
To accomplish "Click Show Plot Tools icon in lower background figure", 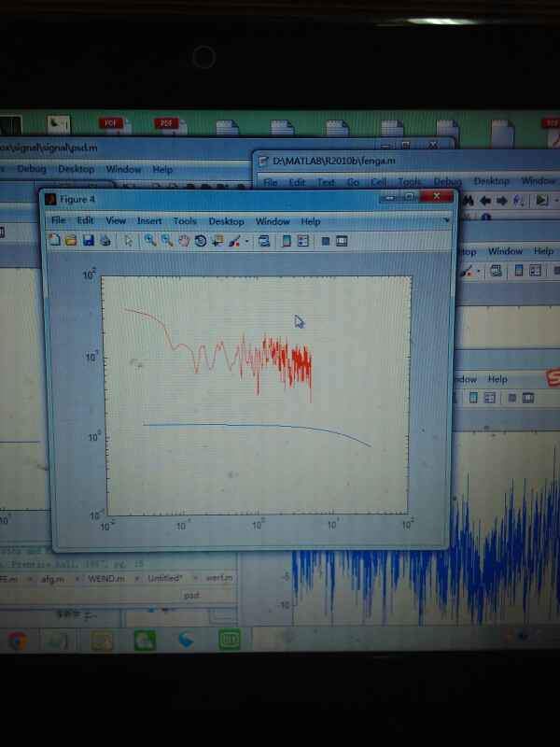I will [528, 398].
